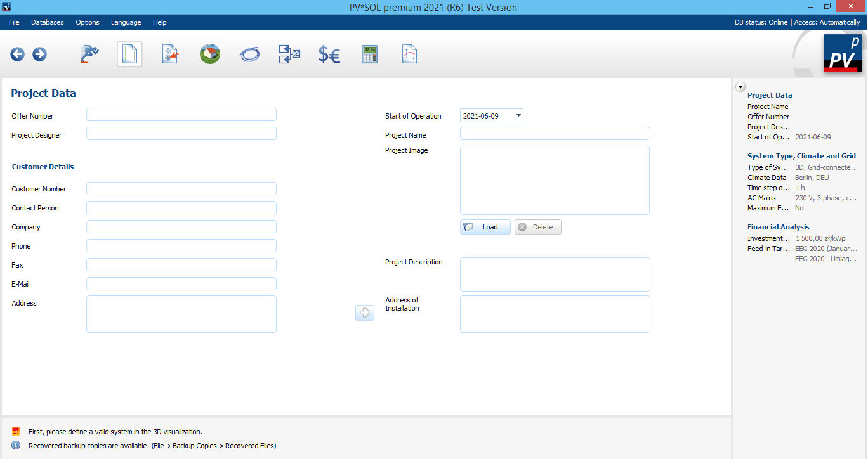Image resolution: width=868 pixels, height=459 pixels.
Task: Copy customer address to installation address arrow
Action: [365, 313]
